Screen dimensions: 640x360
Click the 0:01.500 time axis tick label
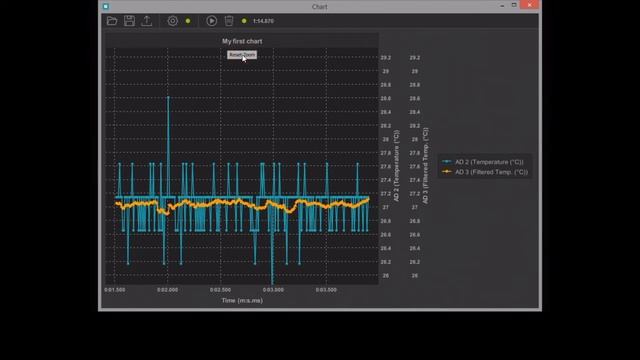[115, 290]
